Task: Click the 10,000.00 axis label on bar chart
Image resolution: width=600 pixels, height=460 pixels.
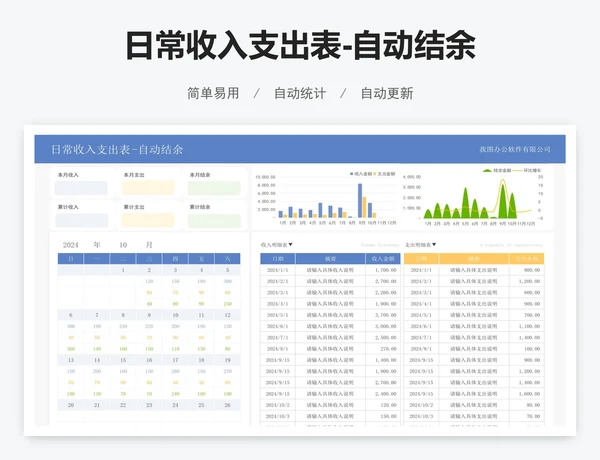Action: 266,177
